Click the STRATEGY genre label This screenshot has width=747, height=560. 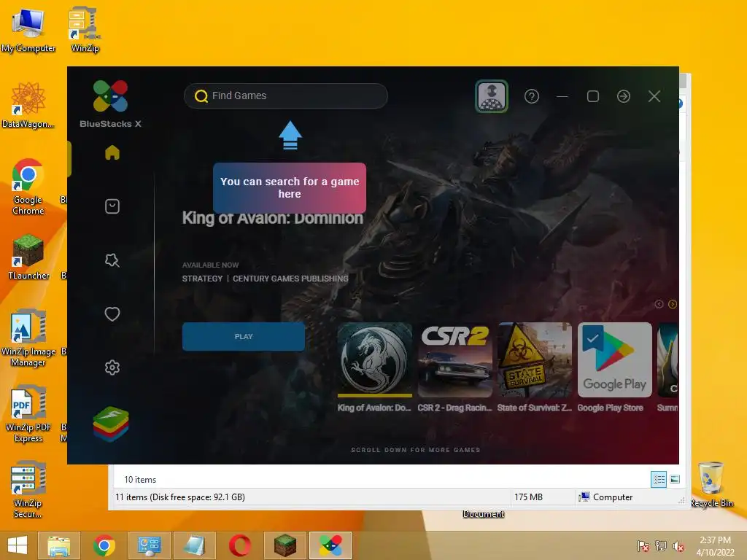click(x=202, y=279)
